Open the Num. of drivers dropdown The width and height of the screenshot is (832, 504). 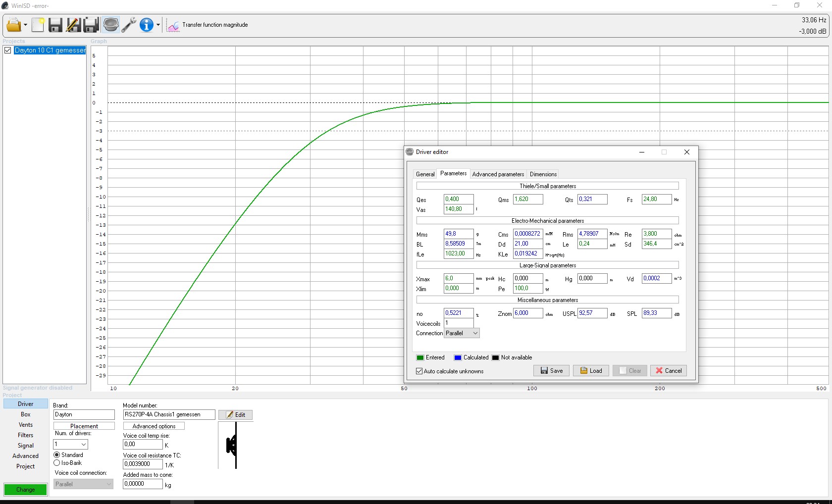(71, 445)
